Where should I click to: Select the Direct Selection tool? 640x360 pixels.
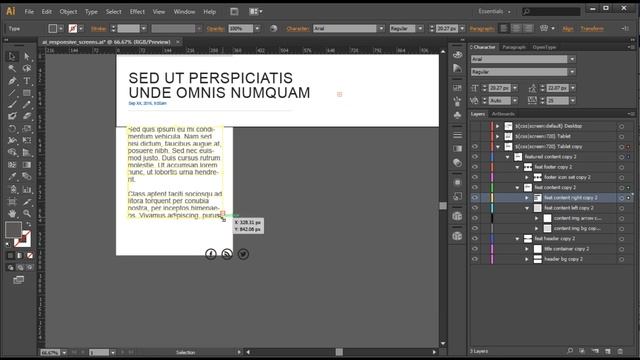[27, 57]
